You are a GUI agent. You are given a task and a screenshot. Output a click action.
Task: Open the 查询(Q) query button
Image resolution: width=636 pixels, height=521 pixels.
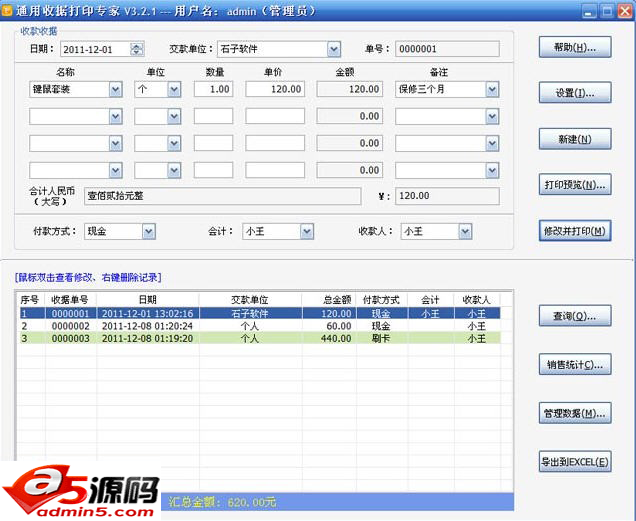click(x=575, y=316)
